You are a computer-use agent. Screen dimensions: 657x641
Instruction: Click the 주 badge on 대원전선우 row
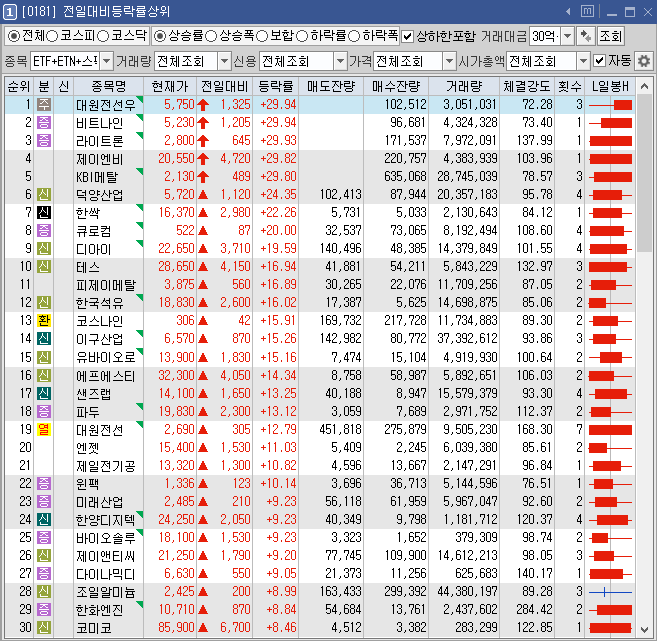click(44, 104)
